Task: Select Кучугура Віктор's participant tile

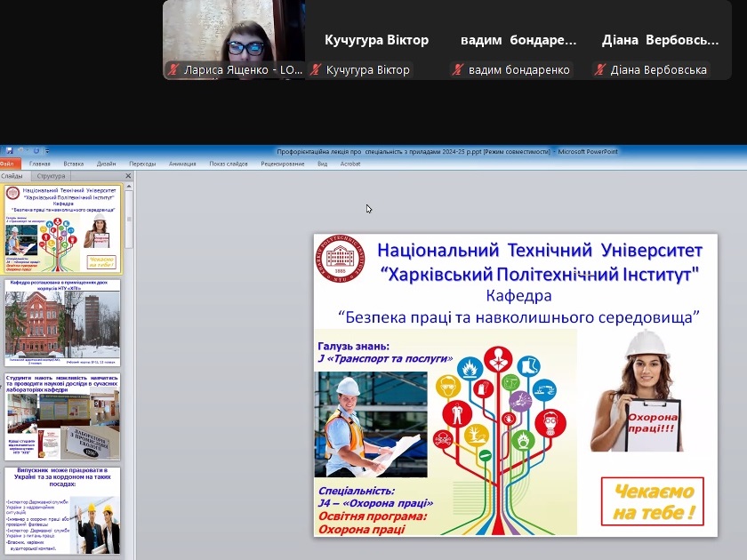Action: point(376,39)
